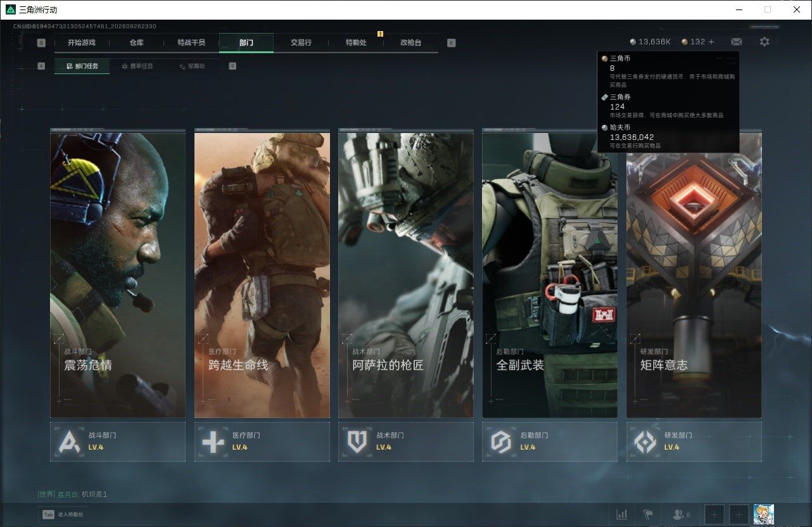Click the CN UID text at top

coord(85,27)
